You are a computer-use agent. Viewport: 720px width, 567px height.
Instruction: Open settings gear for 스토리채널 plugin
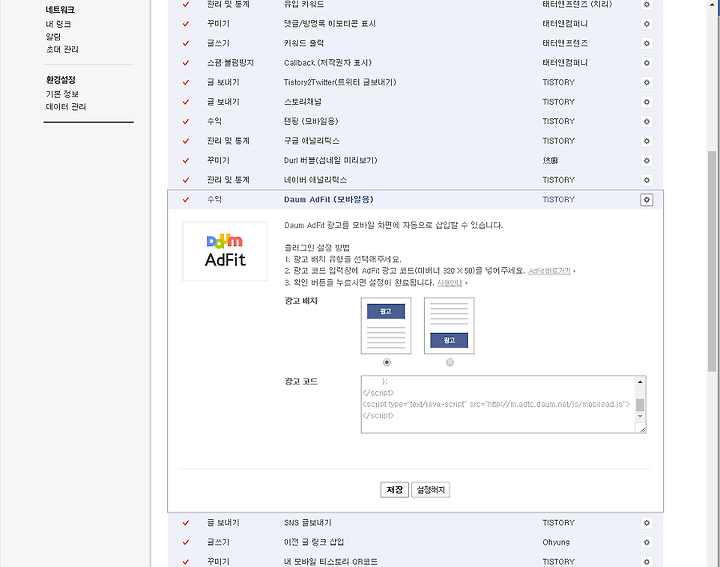647,102
